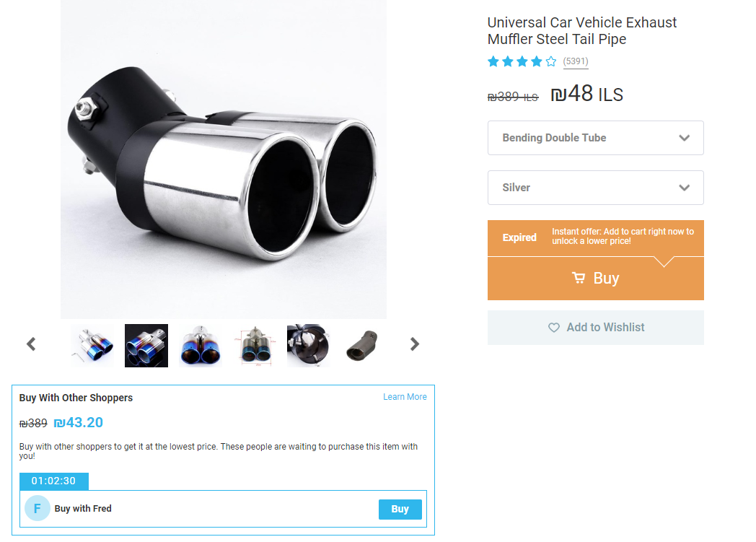Click the previous thumbnails left arrow
756x542 pixels.
(31, 344)
